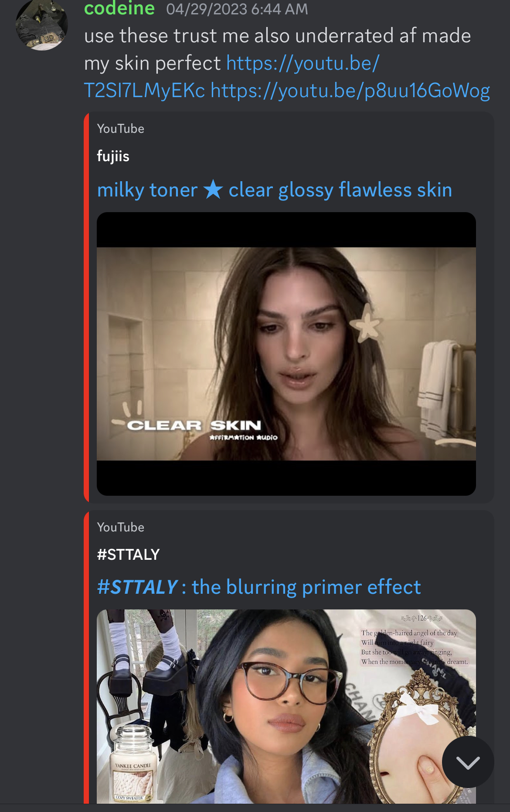This screenshot has height=812, width=510.
Task: Tap the first embed's YouTube provider label
Action: click(121, 129)
